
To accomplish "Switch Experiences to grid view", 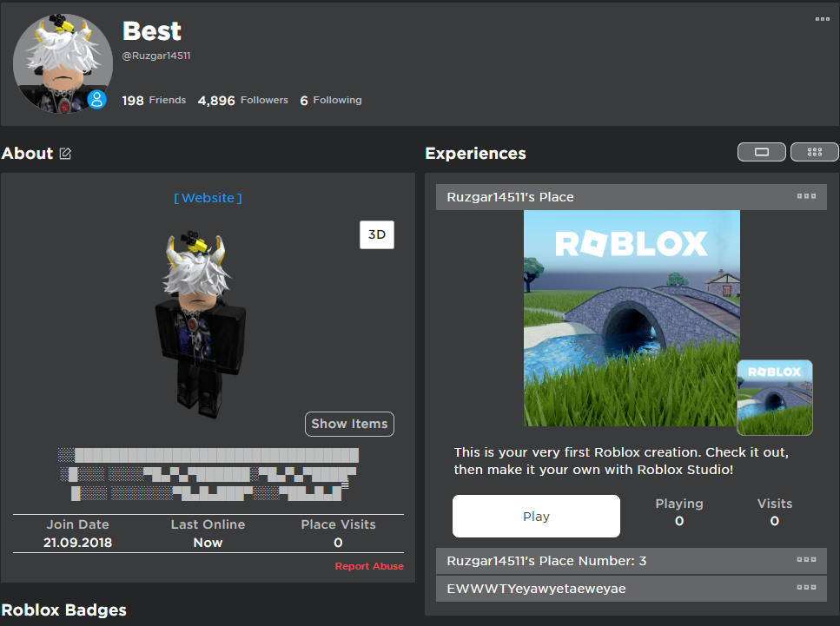I will coord(814,152).
